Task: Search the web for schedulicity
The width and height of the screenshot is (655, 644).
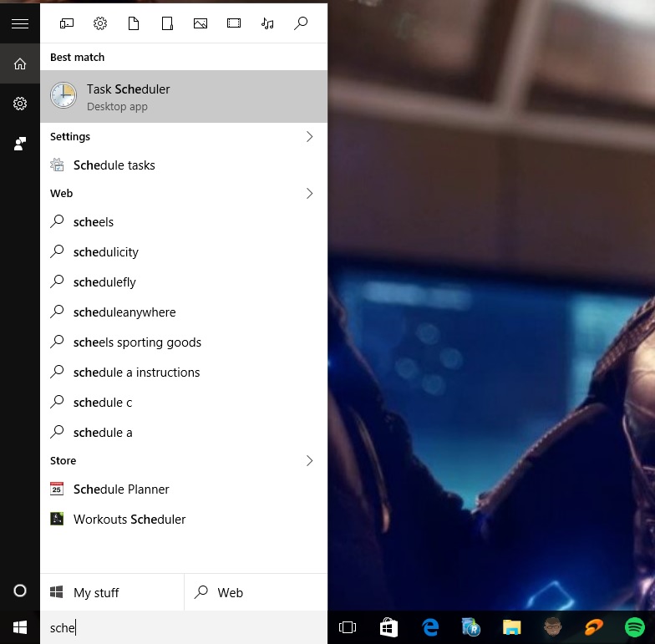Action: 184,252
